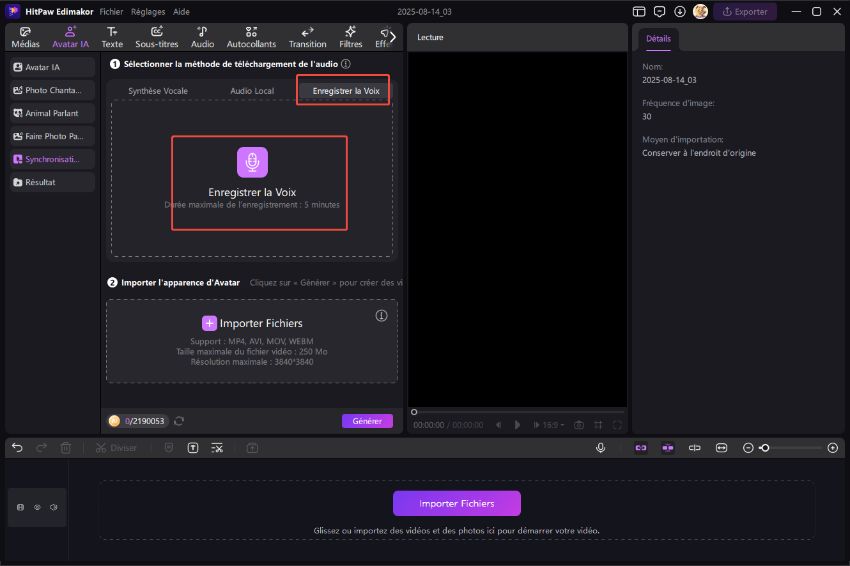Click the Importer Fichiers plus button in avatar panel
Image resolution: width=850 pixels, height=566 pixels.
coord(209,323)
